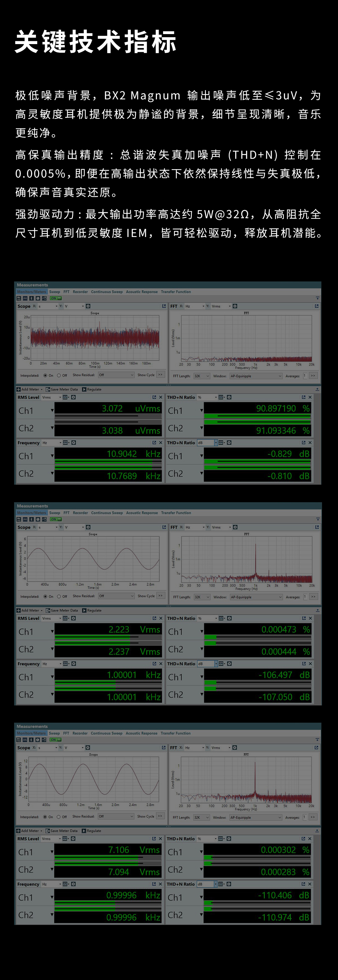Select Sweep tab in 3.072 uVrms window

pyautogui.click(x=54, y=292)
